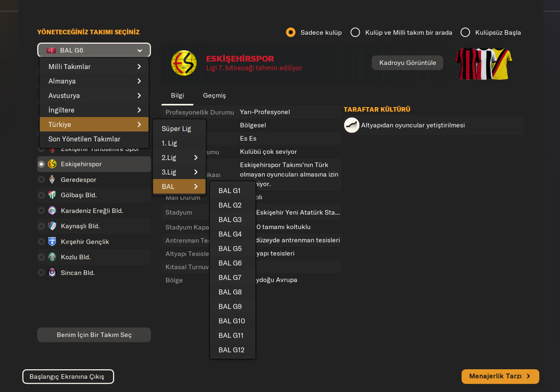Choose BAL G9 from the submenu

(x=230, y=306)
